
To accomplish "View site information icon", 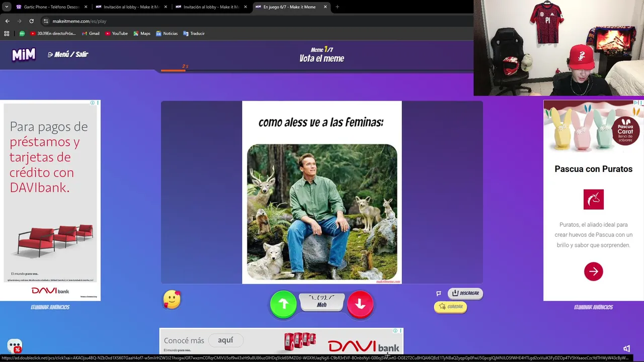I will [46, 21].
